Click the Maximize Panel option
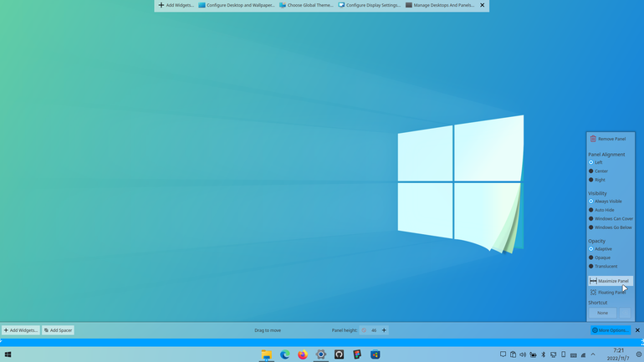Image resolution: width=644 pixels, height=362 pixels. tap(611, 281)
